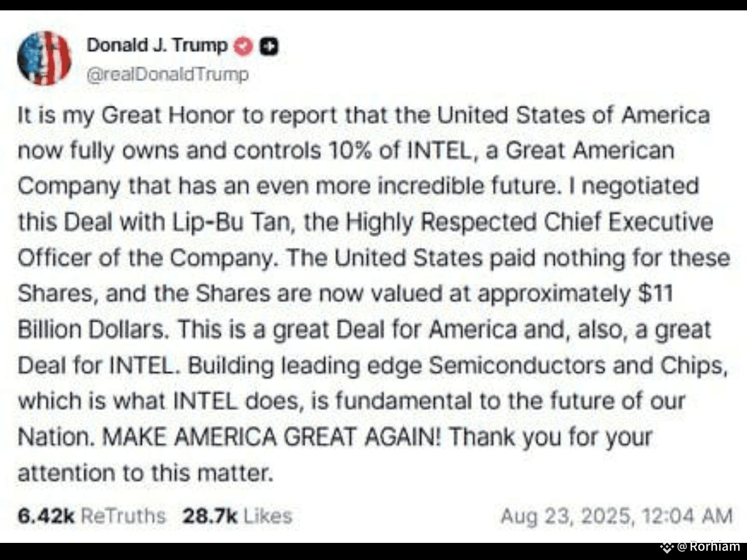Click the 12:04 AM time text
747x560 pixels.
(x=687, y=516)
